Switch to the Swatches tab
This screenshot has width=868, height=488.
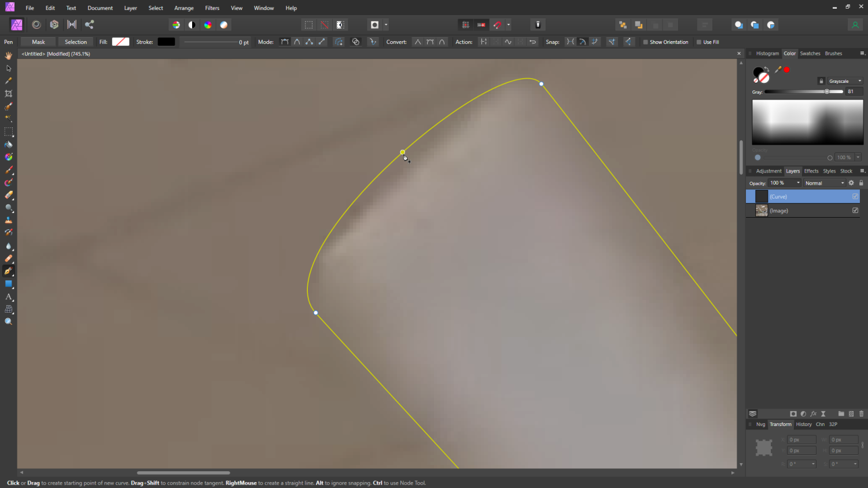[810, 53]
